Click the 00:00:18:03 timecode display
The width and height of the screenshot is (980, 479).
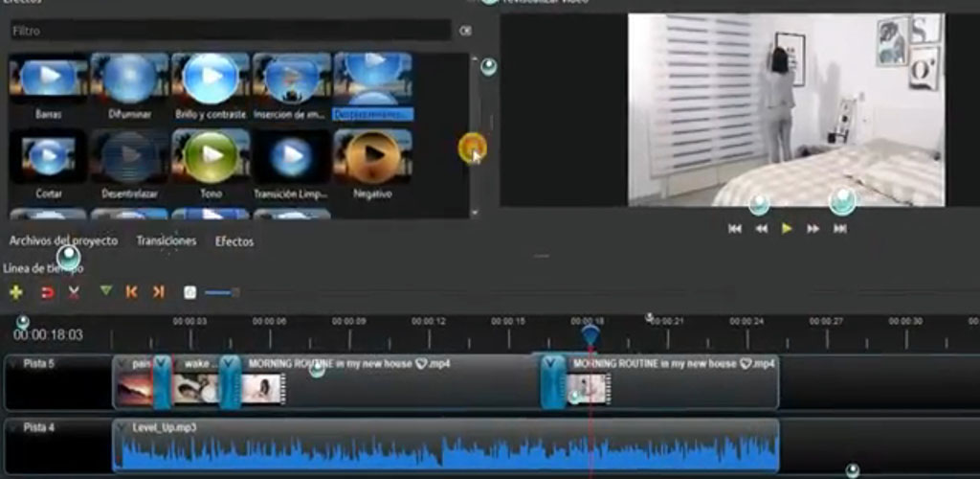(48, 336)
